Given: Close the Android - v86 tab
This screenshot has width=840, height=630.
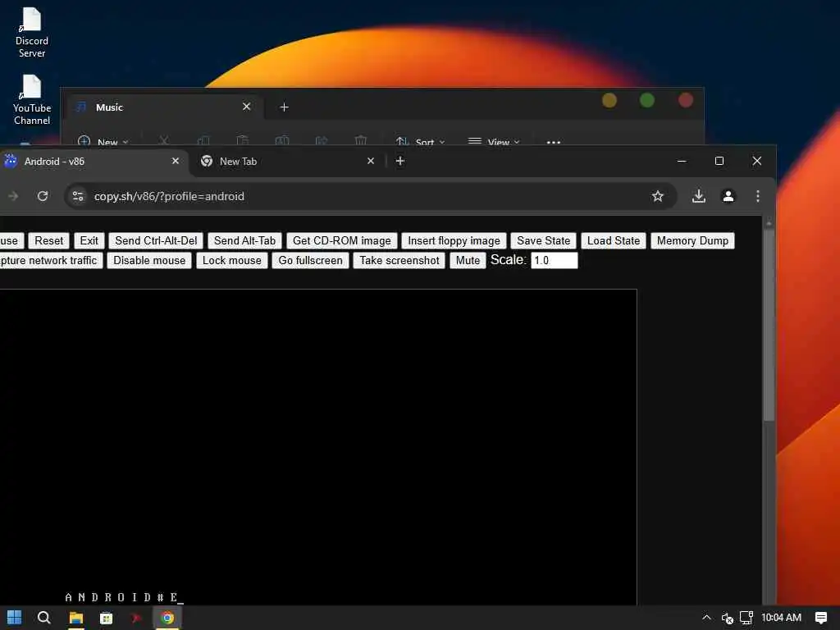Looking at the screenshot, I should tap(176, 161).
